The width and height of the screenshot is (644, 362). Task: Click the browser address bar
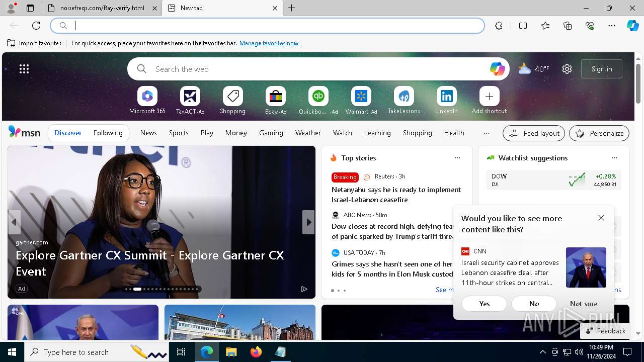268,26
